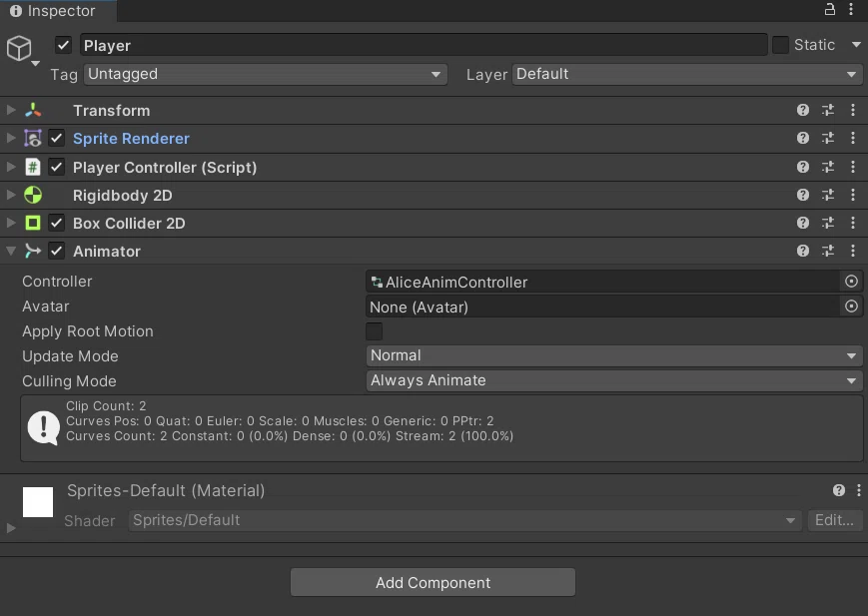Open Sprite Renderer presets icon

tap(828, 138)
